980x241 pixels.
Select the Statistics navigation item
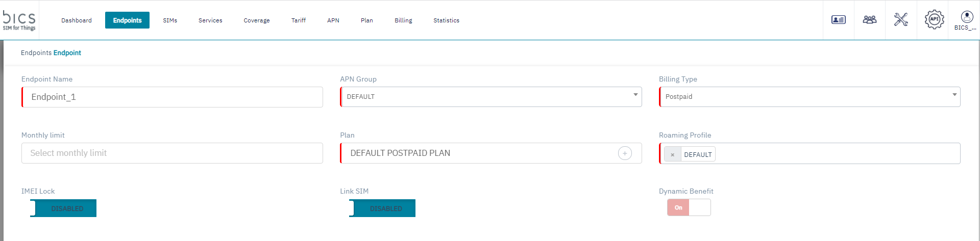tap(446, 20)
